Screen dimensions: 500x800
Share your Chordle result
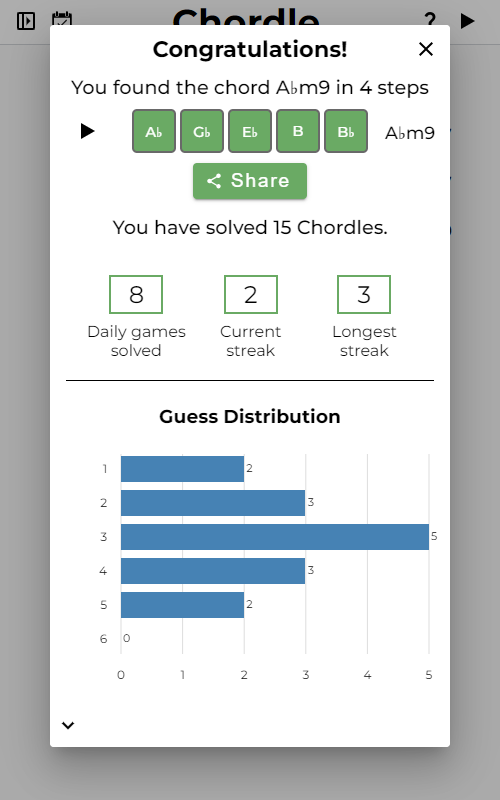click(250, 181)
